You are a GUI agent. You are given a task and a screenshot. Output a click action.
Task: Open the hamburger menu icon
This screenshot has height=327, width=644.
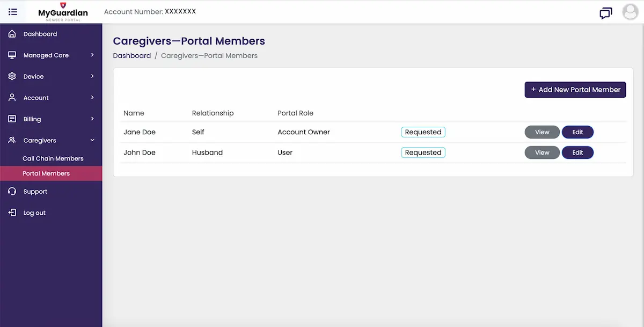(12, 12)
